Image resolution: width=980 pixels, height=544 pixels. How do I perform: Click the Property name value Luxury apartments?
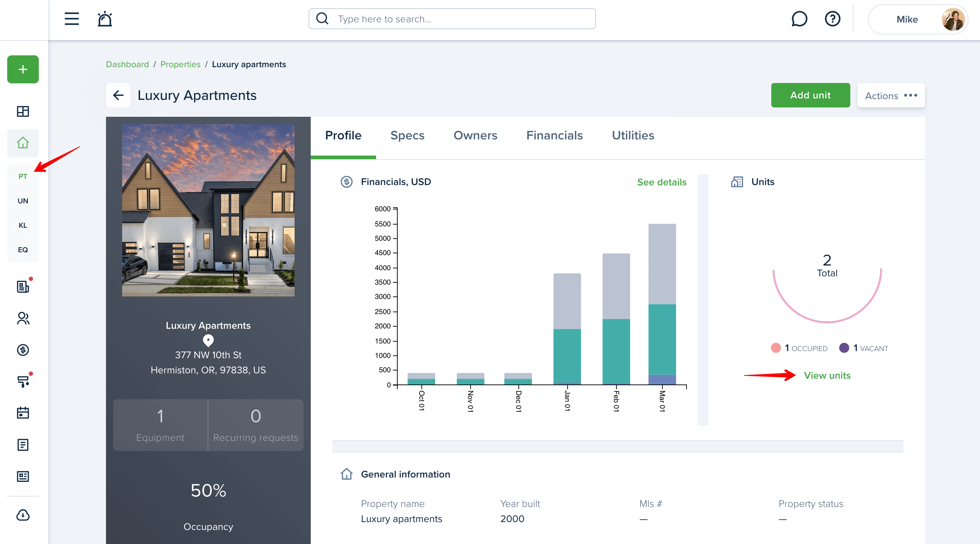point(401,519)
